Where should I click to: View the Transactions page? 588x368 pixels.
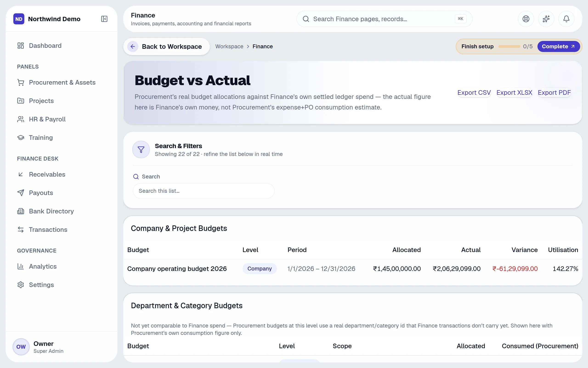tap(62, 230)
